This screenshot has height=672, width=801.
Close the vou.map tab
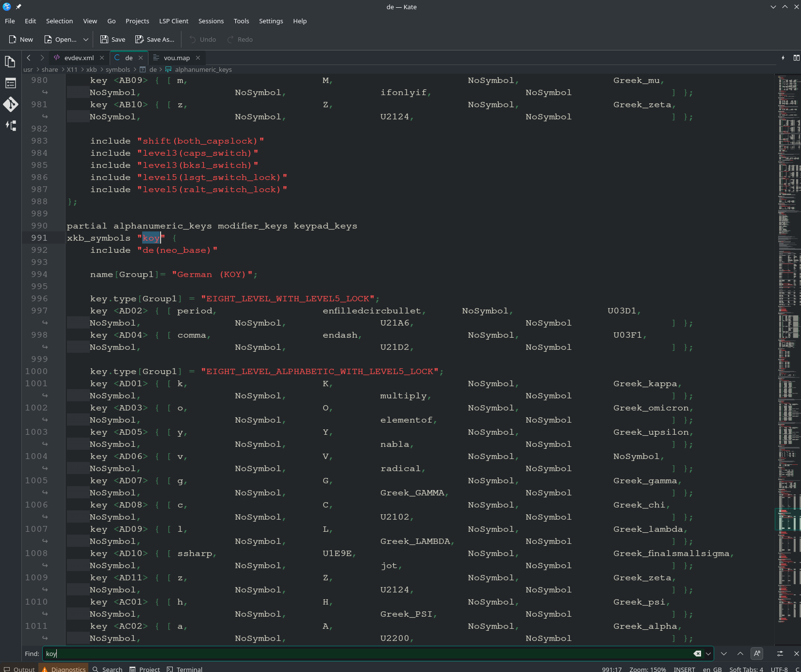click(x=198, y=58)
